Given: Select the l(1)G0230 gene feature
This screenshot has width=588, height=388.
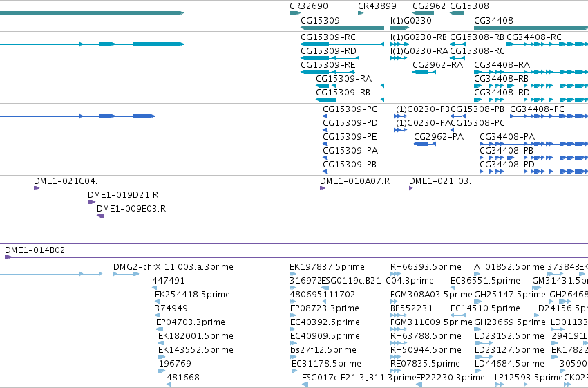Looking at the screenshot, I should pos(399,28).
